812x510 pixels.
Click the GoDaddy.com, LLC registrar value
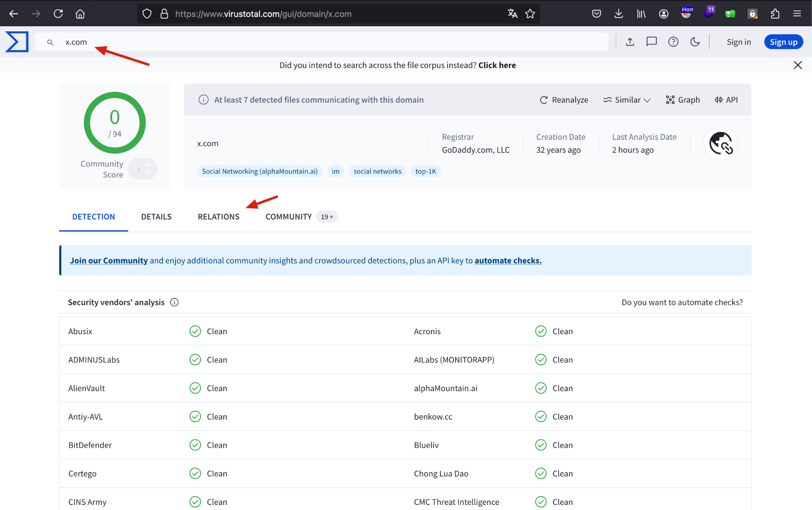click(x=475, y=150)
